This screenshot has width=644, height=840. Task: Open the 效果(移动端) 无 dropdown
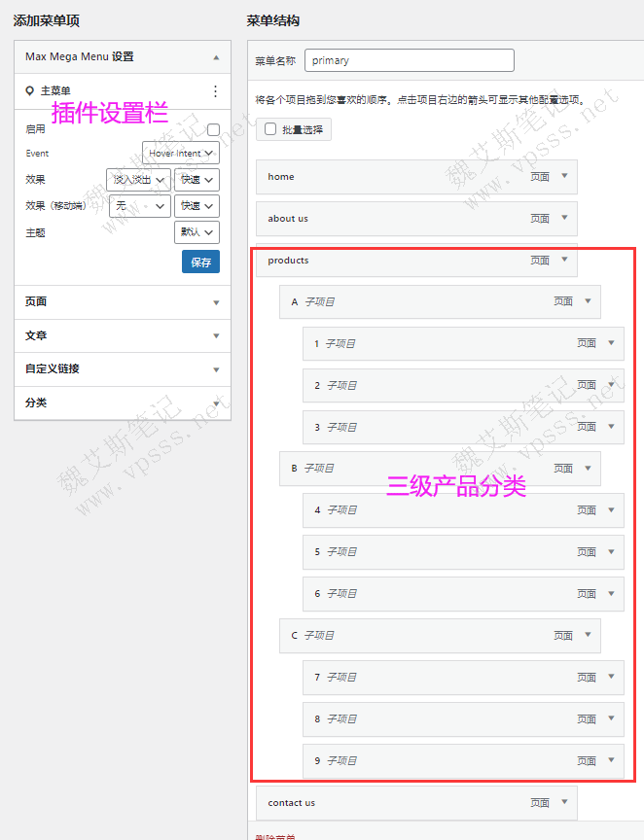140,206
